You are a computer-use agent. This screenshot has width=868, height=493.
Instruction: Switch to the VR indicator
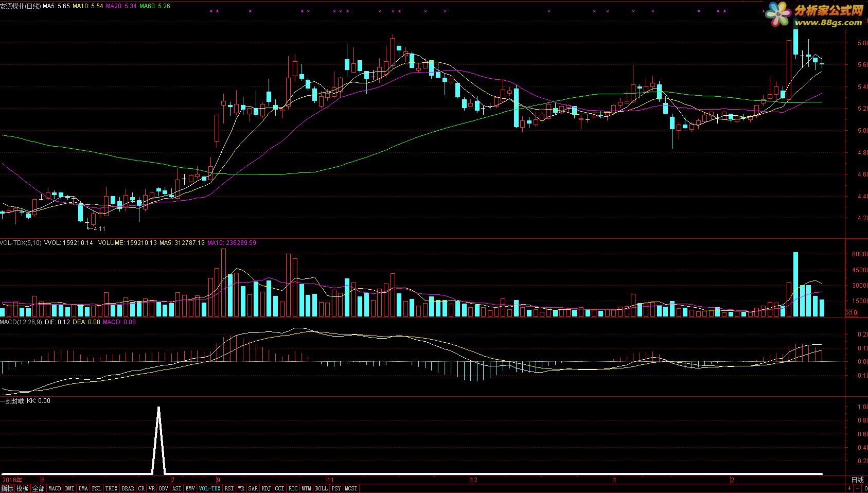click(x=152, y=488)
